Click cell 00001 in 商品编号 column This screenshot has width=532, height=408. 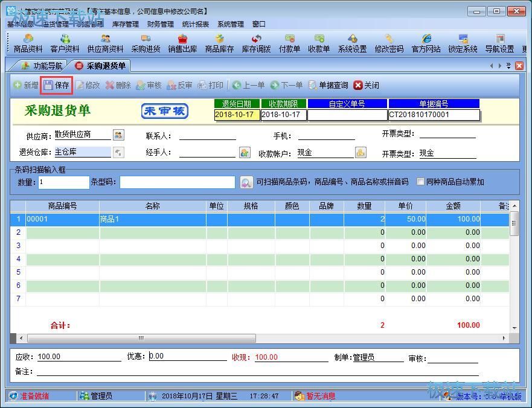pos(62,220)
